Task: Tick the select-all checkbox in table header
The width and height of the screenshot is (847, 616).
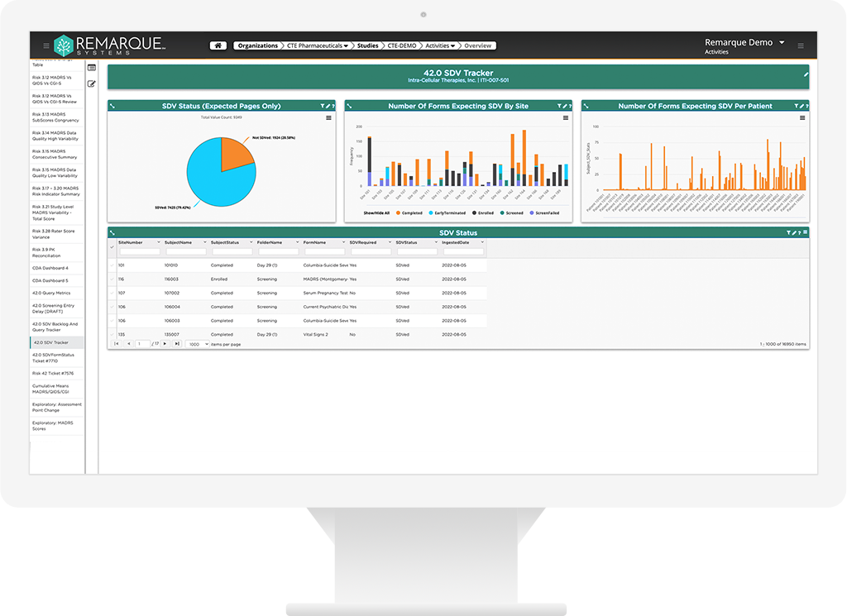Action: pos(112,247)
